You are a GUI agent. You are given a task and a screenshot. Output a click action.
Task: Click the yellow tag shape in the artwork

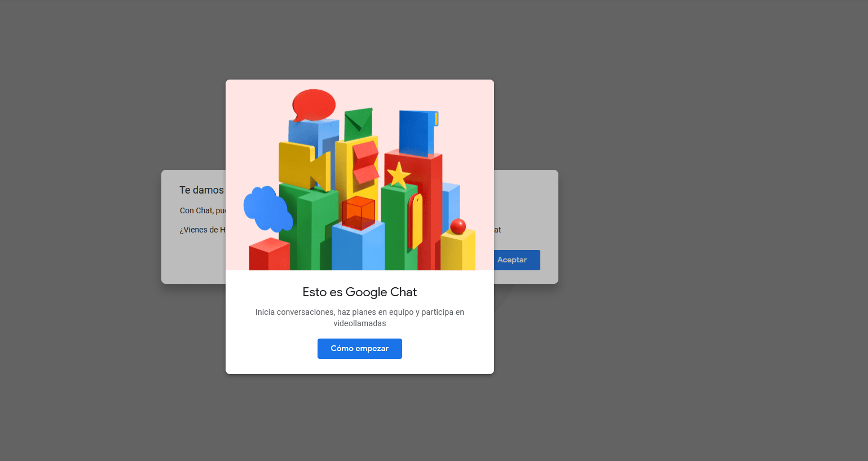417,216
